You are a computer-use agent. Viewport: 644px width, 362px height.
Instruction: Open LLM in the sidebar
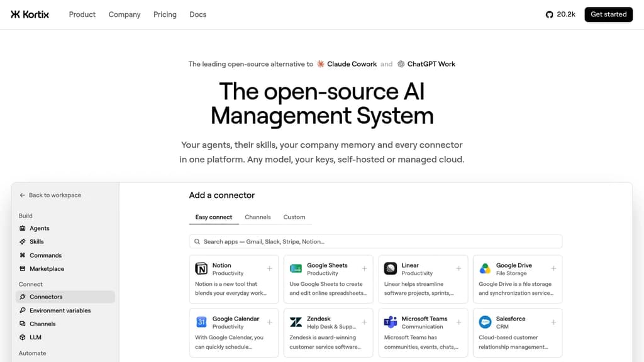[65, 337]
